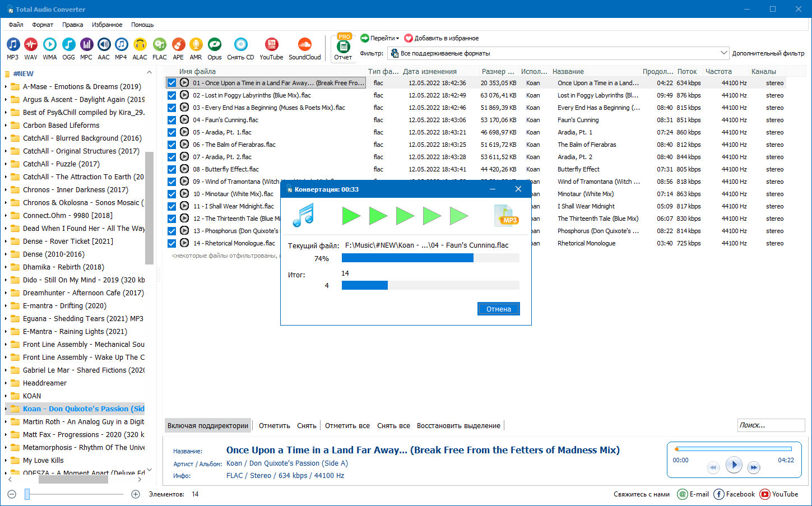Click the Снять CD rip icon

click(x=240, y=49)
